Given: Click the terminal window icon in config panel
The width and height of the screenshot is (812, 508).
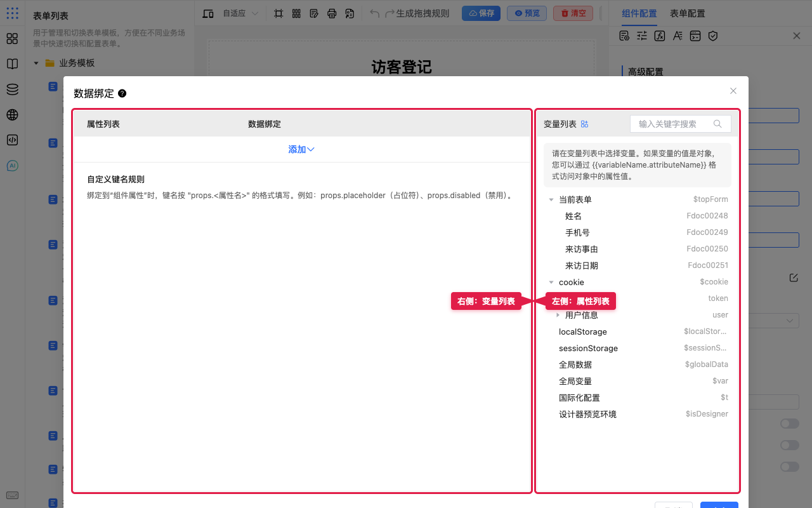Looking at the screenshot, I should click(695, 36).
